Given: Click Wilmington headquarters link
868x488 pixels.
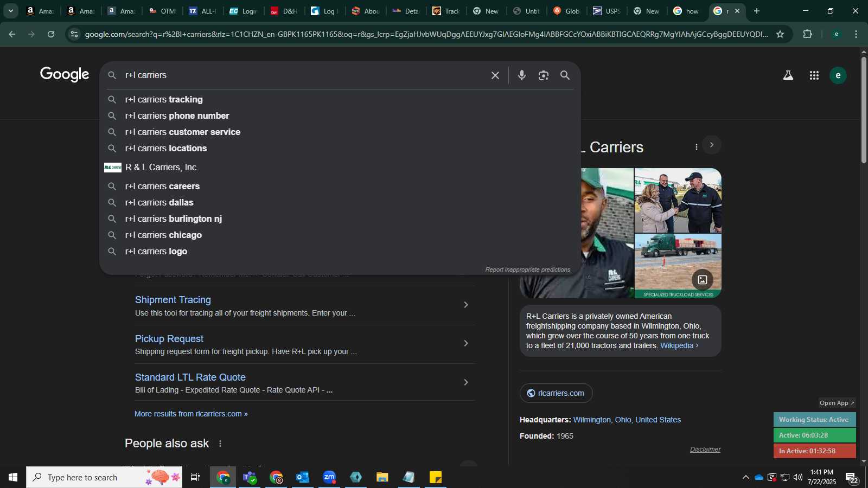Looking at the screenshot, I should pyautogui.click(x=627, y=420).
